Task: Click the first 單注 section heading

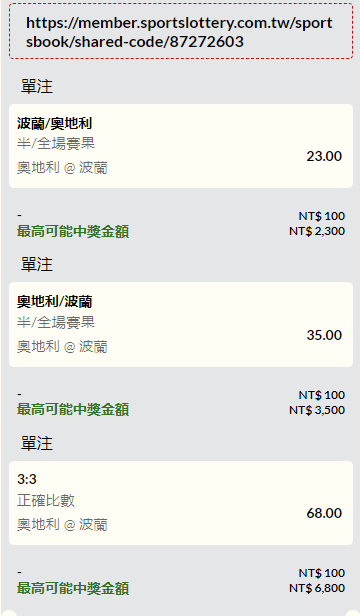Action: pyautogui.click(x=37, y=86)
